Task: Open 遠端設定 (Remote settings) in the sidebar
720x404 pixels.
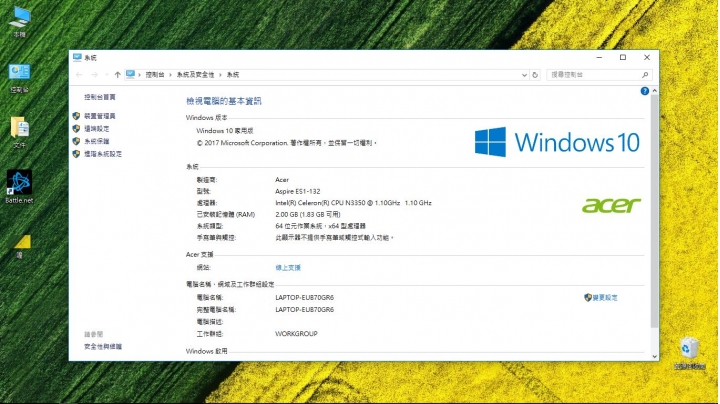Action: [x=96, y=129]
